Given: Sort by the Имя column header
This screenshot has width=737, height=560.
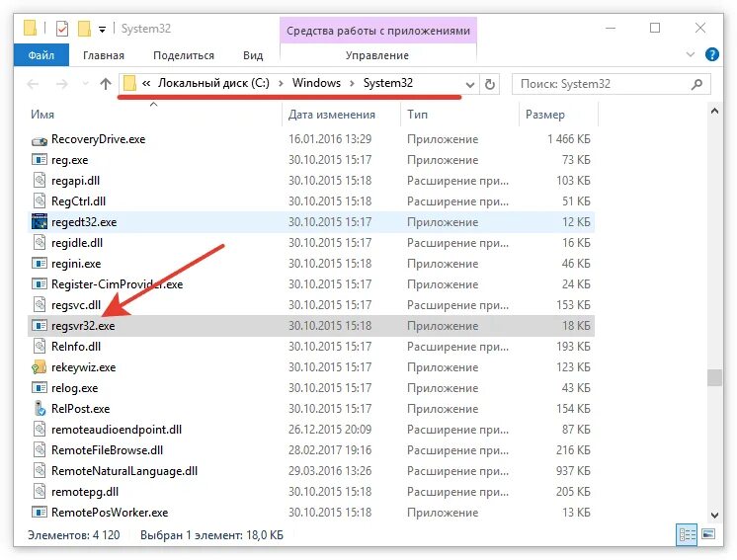Looking at the screenshot, I should click(x=42, y=115).
